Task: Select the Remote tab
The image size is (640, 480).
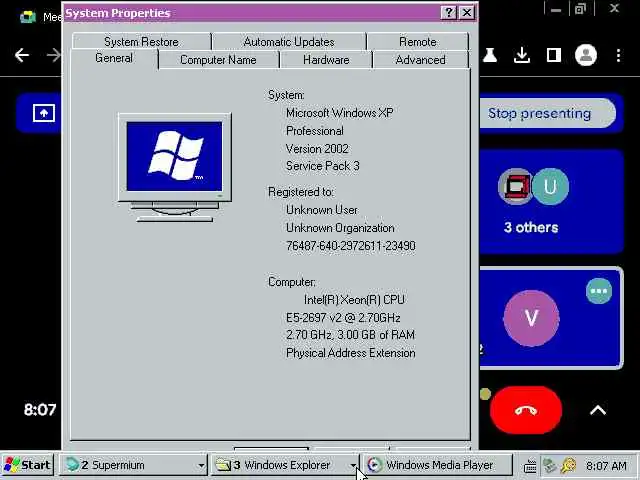Action: click(418, 42)
